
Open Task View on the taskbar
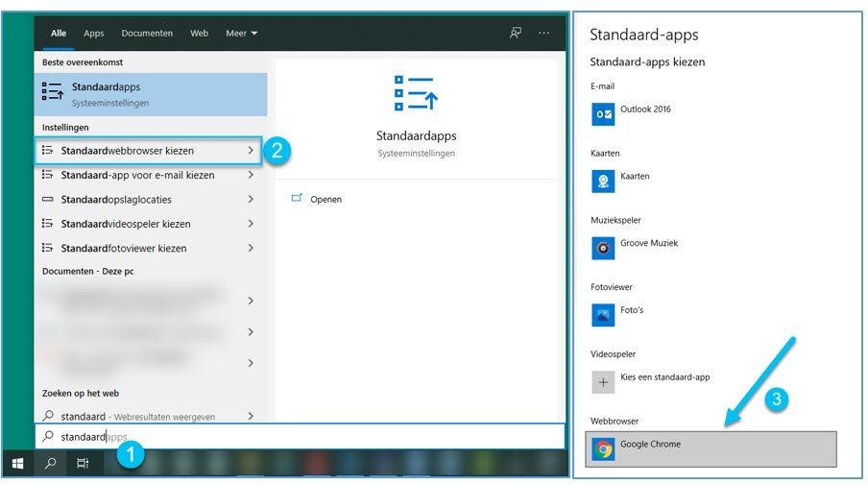click(x=83, y=463)
